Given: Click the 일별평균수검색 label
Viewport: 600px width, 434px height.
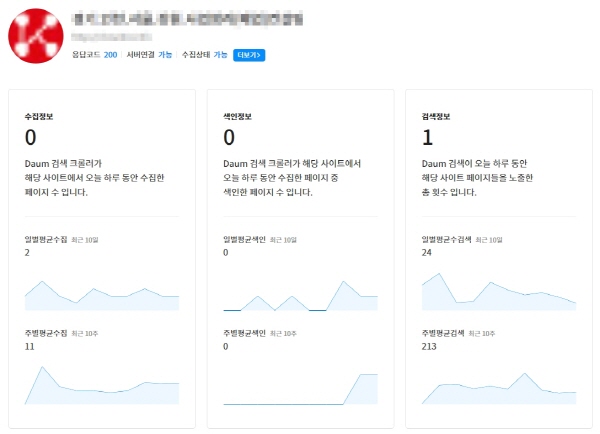Looking at the screenshot, I should (446, 240).
